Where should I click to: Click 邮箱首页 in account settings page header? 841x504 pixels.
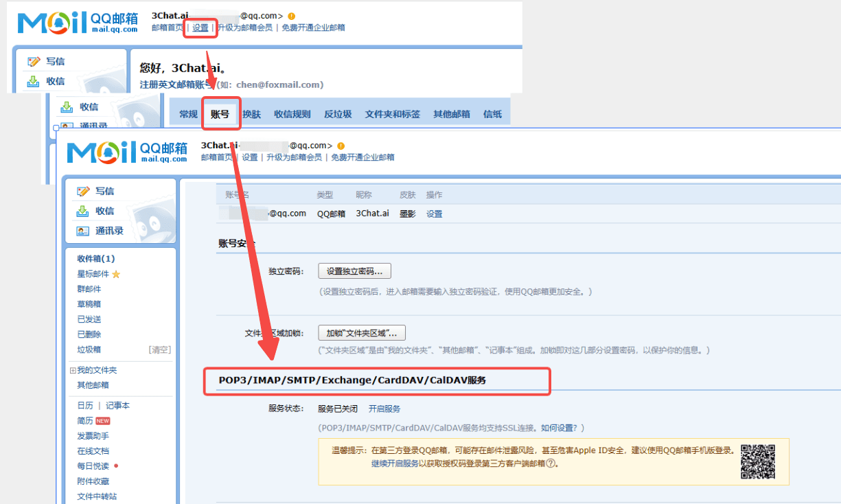[217, 157]
